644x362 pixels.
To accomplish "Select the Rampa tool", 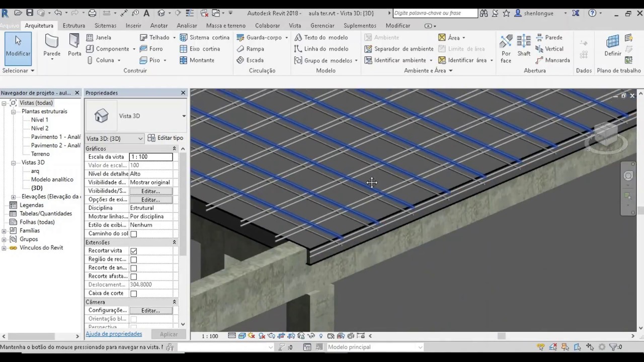I will click(x=250, y=49).
